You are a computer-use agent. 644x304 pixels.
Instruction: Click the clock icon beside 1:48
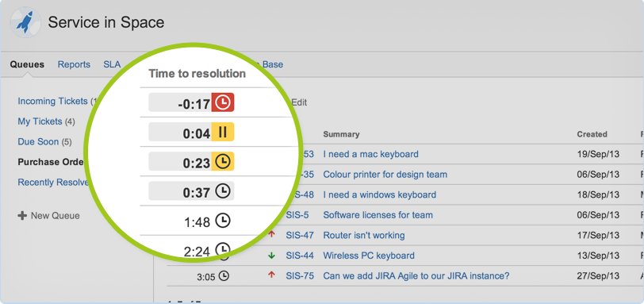coord(223,221)
